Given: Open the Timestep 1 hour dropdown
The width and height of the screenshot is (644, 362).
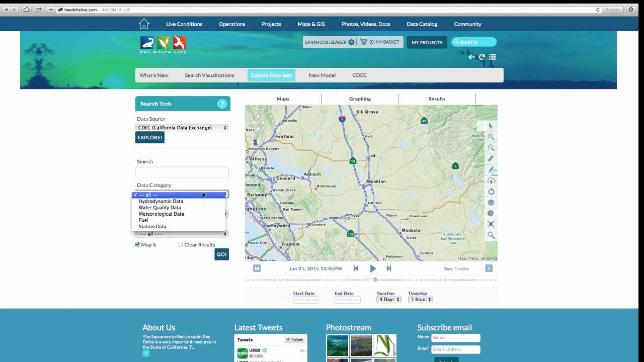Looking at the screenshot, I should (420, 299).
